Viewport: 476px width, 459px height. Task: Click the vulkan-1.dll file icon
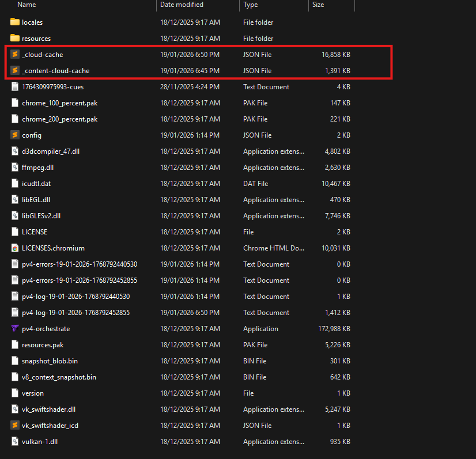tap(15, 441)
